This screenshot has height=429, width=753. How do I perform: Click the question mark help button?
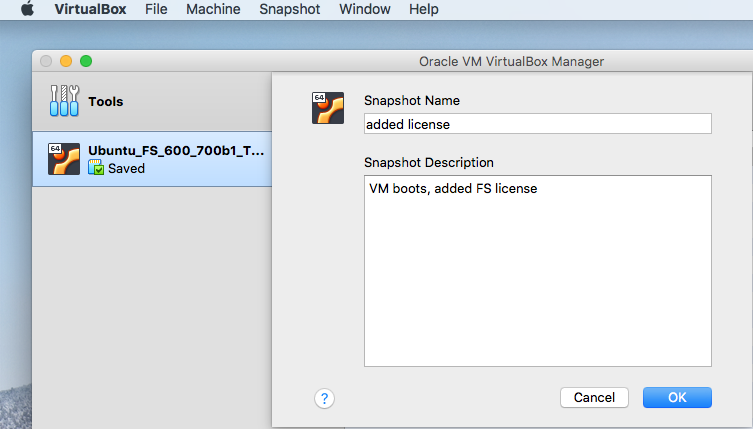pos(324,398)
